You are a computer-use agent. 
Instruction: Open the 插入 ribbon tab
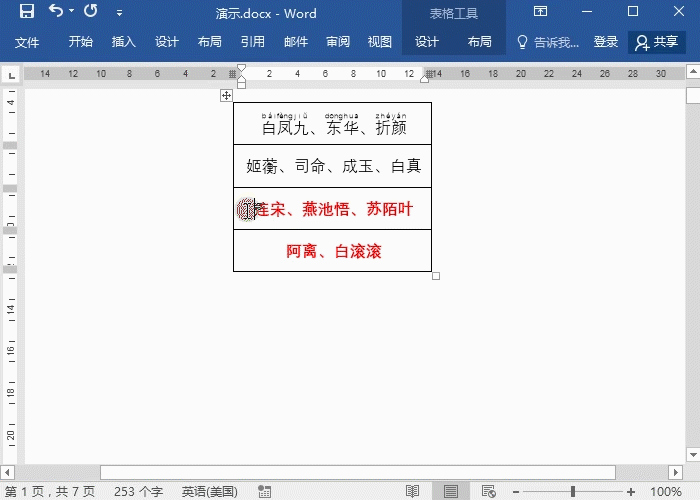(124, 42)
